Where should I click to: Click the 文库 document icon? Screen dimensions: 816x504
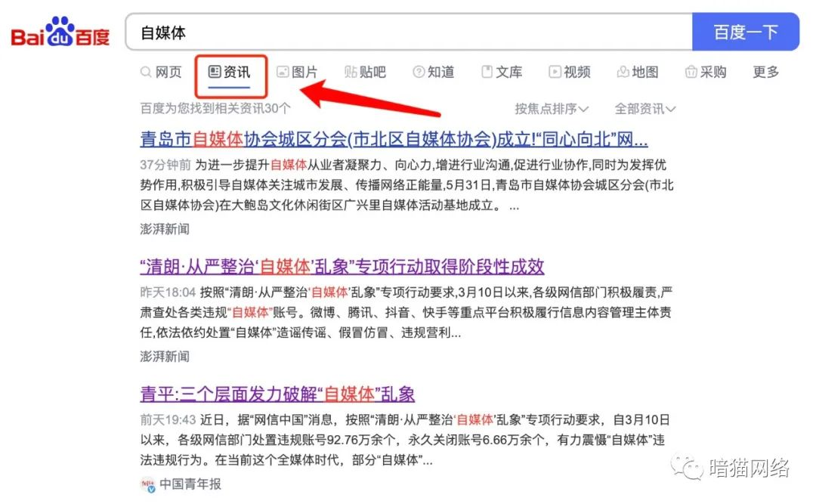(x=487, y=72)
